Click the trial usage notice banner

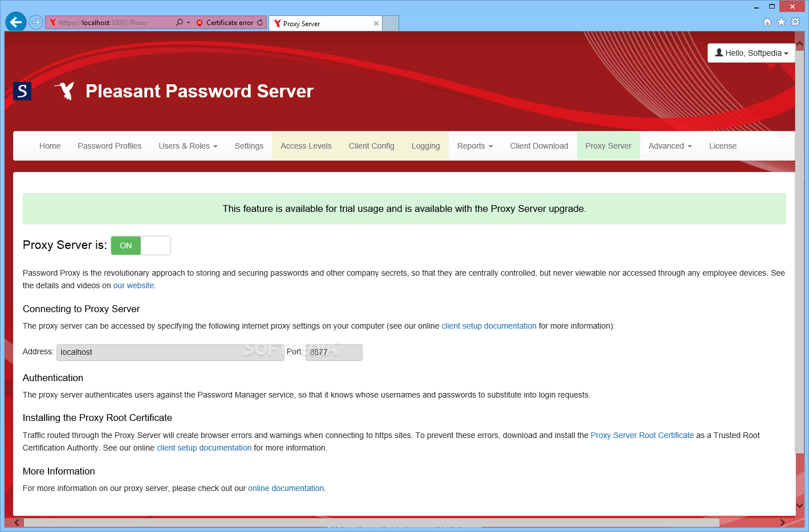point(404,208)
